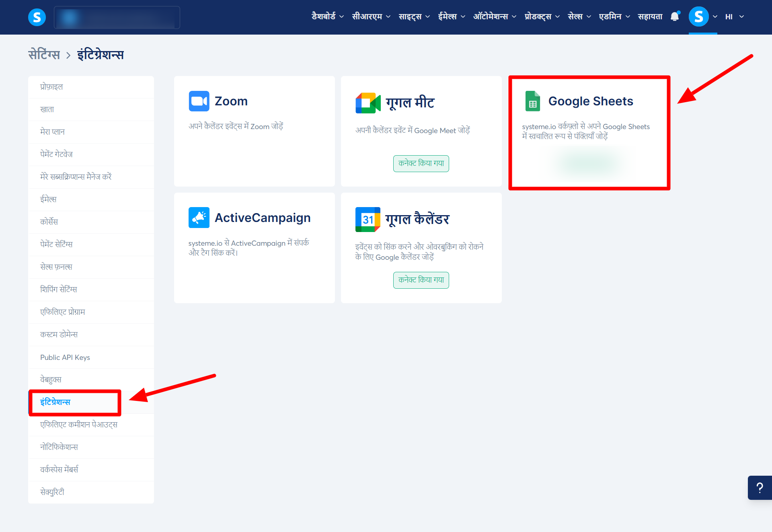Expand the डैशबोर्ड dropdown menu
Viewport: 772px width, 532px height.
tap(328, 16)
